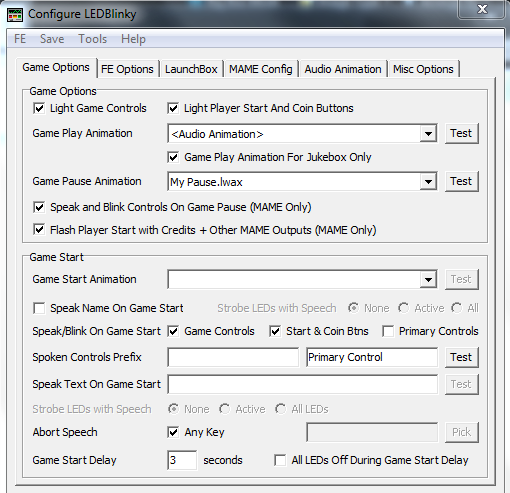Click Test button for Spoken Controls Prefix
This screenshot has width=510, height=493.
point(461,357)
